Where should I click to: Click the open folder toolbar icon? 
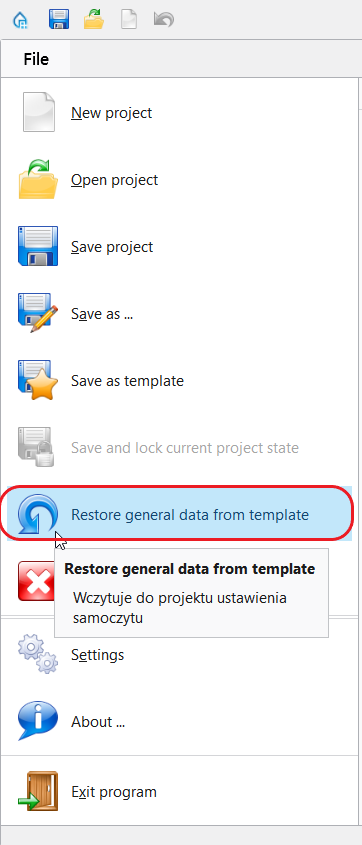(94, 20)
